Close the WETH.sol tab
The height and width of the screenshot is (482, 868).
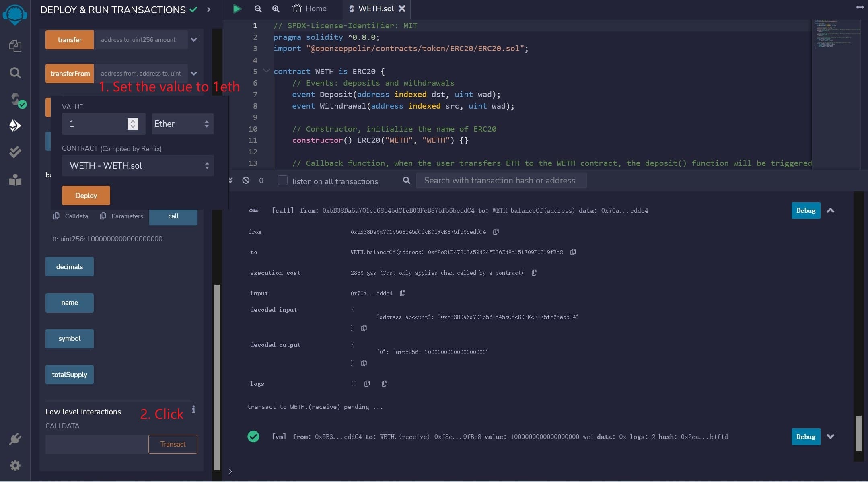tap(402, 8)
